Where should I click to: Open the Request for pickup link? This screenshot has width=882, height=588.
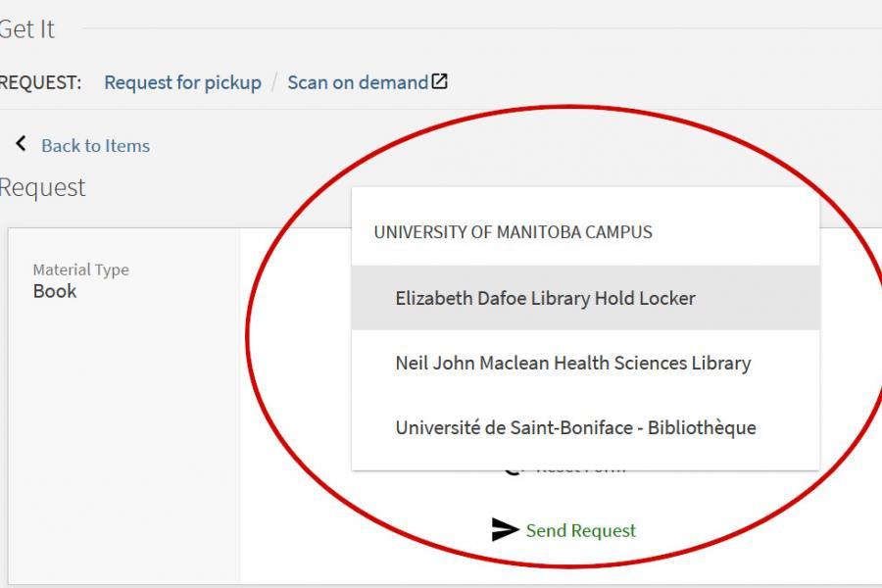[182, 82]
